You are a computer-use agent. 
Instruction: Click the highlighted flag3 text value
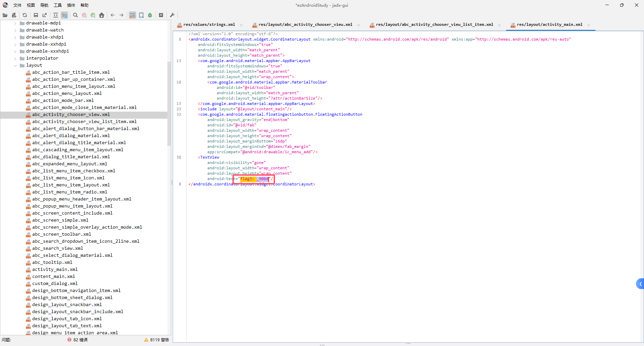[255, 179]
